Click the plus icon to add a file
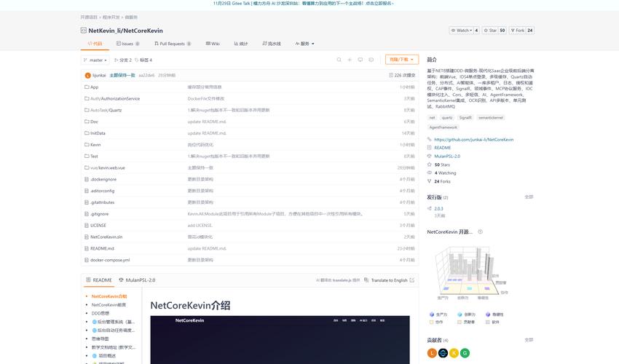The image size is (619, 364). (x=350, y=60)
